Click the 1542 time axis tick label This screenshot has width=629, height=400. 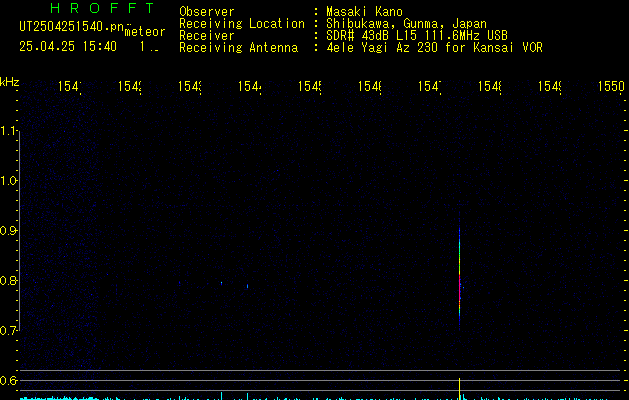[x=129, y=87]
